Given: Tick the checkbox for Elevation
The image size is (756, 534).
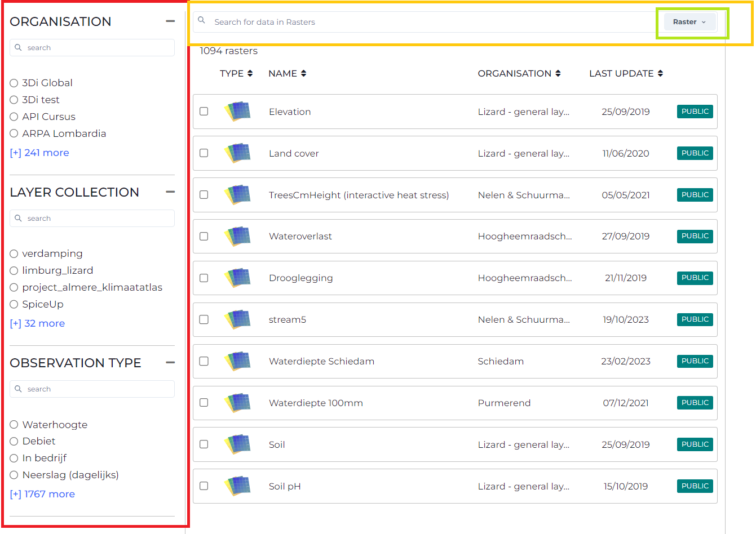Looking at the screenshot, I should tap(204, 112).
